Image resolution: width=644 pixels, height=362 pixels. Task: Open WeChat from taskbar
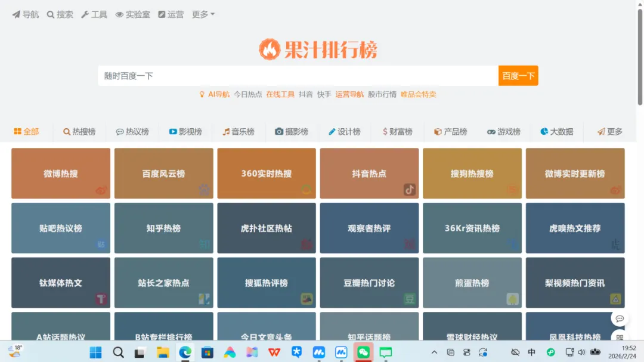[363, 352]
